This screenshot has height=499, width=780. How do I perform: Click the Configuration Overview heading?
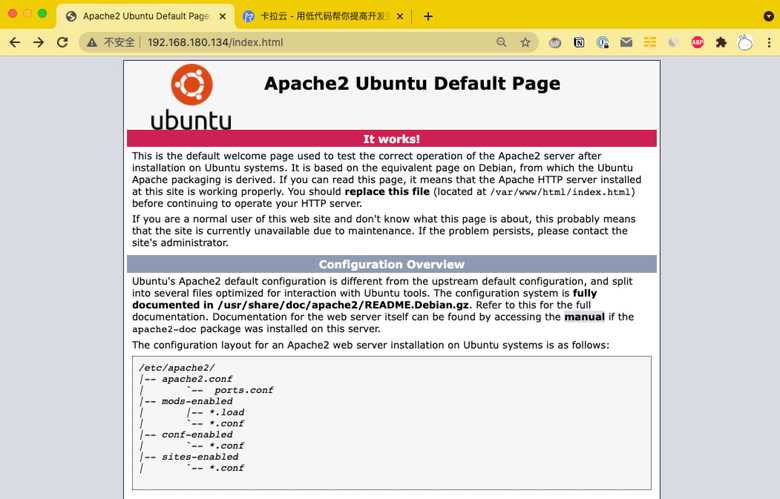pos(391,264)
